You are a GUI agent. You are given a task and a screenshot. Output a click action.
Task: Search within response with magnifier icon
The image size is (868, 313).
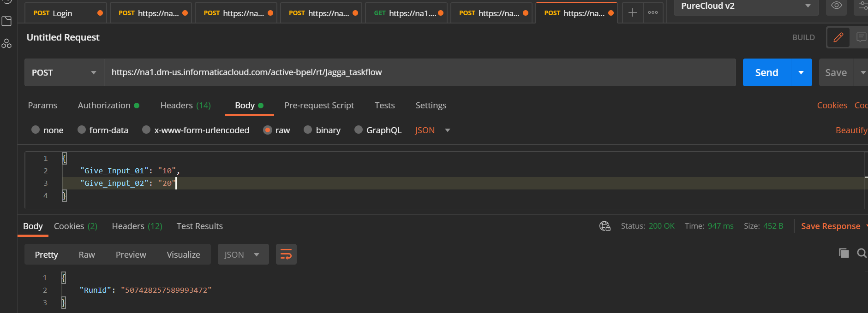coord(862,253)
